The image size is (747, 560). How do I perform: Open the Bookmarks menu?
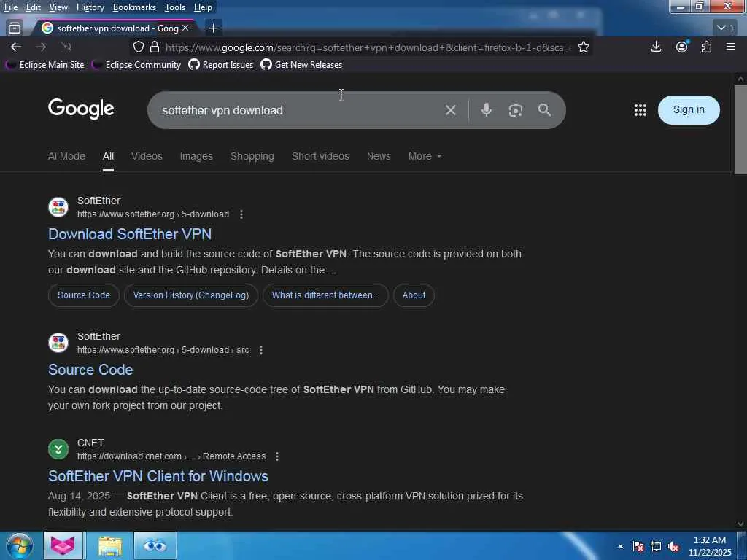(x=134, y=7)
